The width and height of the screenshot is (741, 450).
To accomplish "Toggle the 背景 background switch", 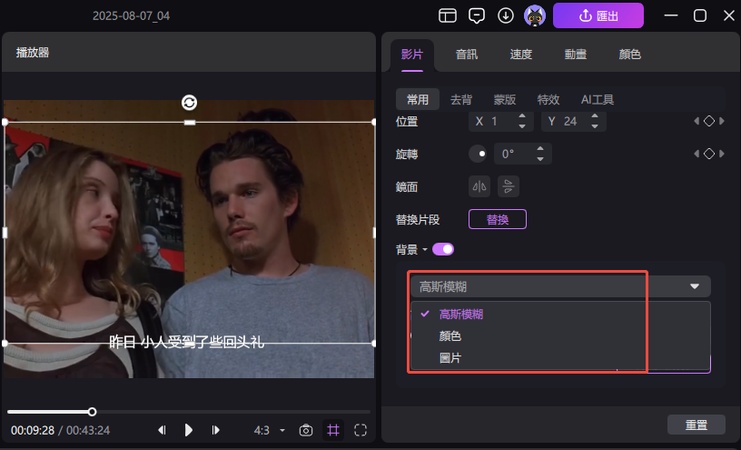I will coord(443,249).
